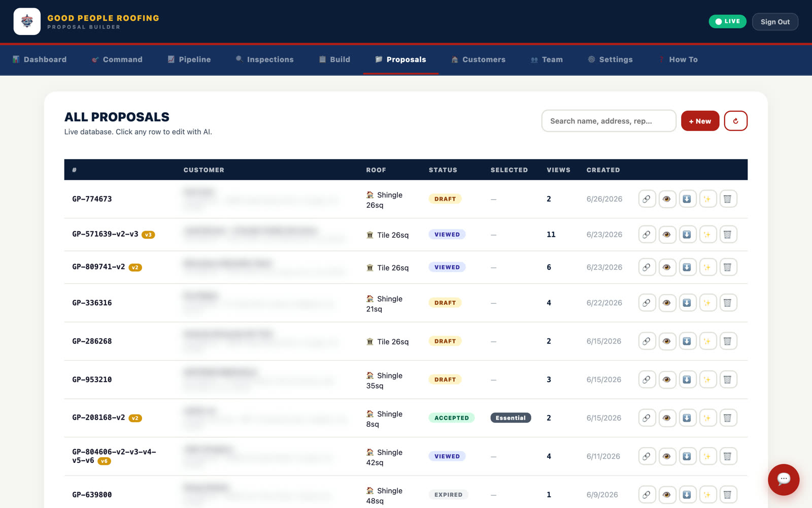Open the chat bubble widget

click(784, 480)
